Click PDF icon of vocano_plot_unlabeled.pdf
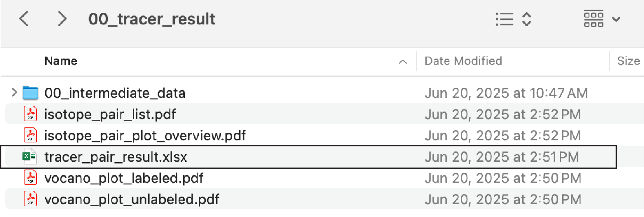 (30, 199)
